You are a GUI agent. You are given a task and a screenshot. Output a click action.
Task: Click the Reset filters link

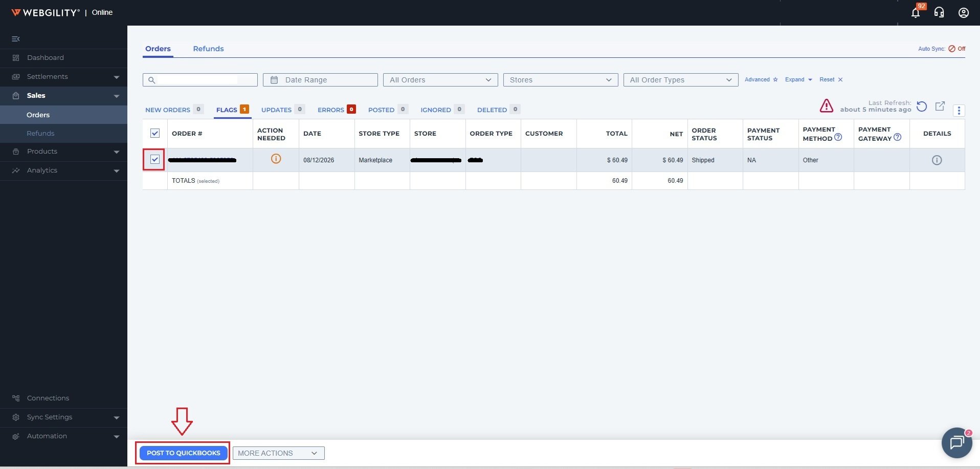click(x=831, y=79)
